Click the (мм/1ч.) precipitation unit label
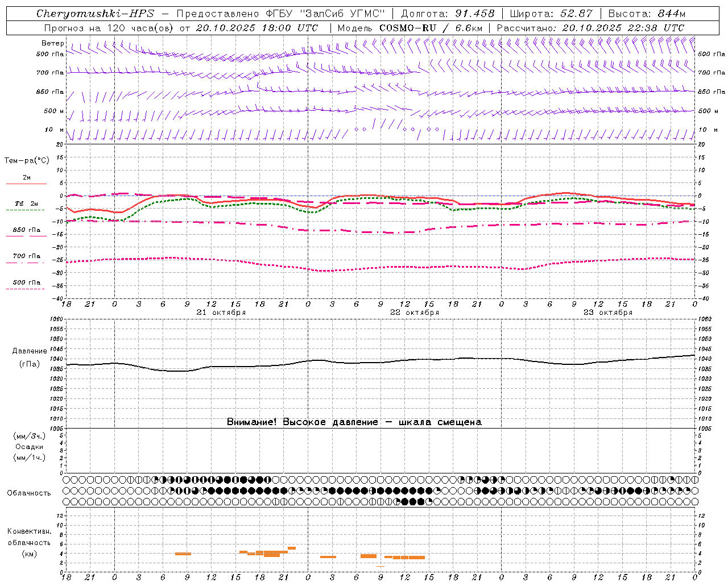The width and height of the screenshot is (728, 582). point(30,458)
